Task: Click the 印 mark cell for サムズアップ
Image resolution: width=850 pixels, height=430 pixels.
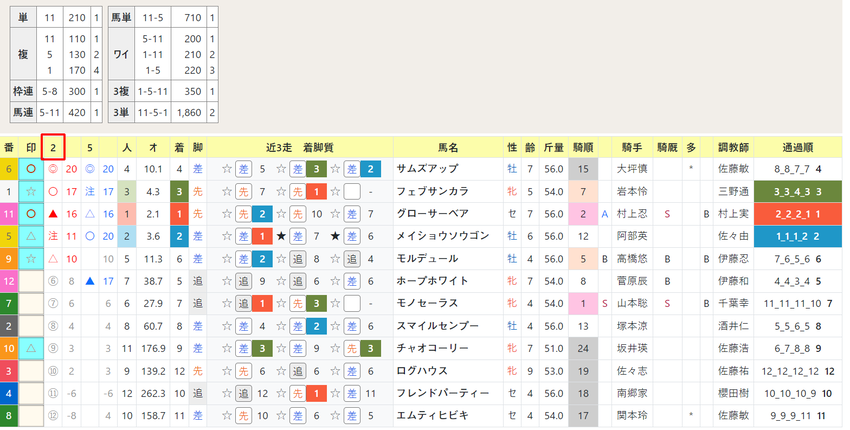Action: (31, 169)
